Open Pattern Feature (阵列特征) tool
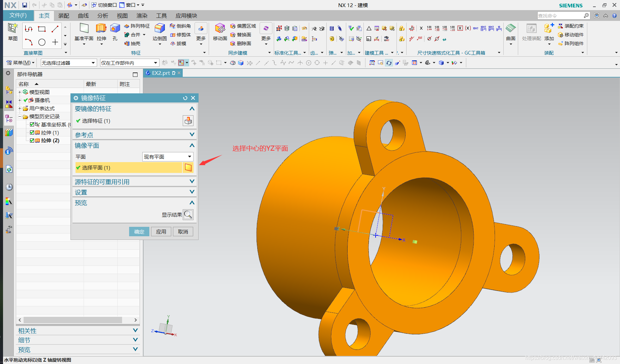This screenshot has width=620, height=364. point(137,26)
